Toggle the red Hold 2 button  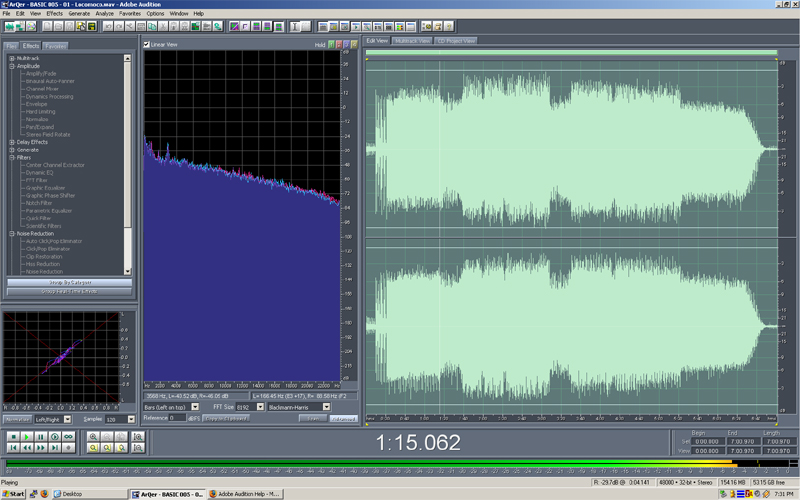(339, 44)
